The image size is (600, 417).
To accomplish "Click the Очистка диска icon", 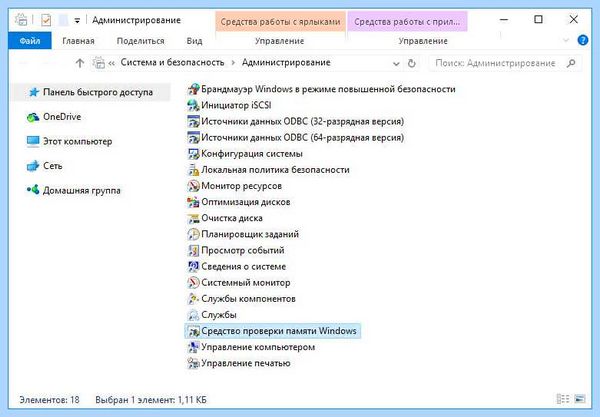I will (x=193, y=218).
